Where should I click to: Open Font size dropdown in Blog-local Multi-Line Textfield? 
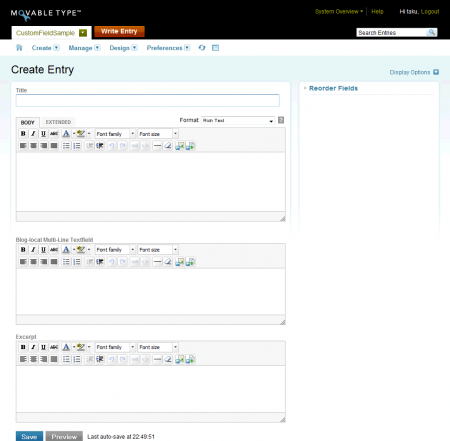click(x=158, y=250)
